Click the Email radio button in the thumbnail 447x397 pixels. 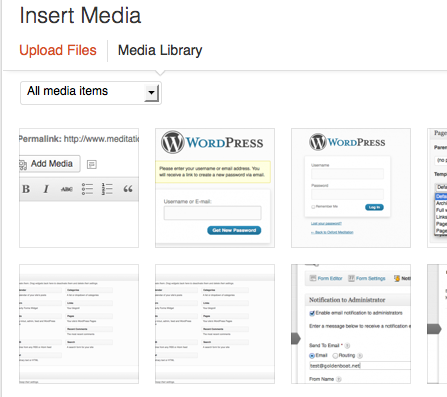[x=312, y=355]
